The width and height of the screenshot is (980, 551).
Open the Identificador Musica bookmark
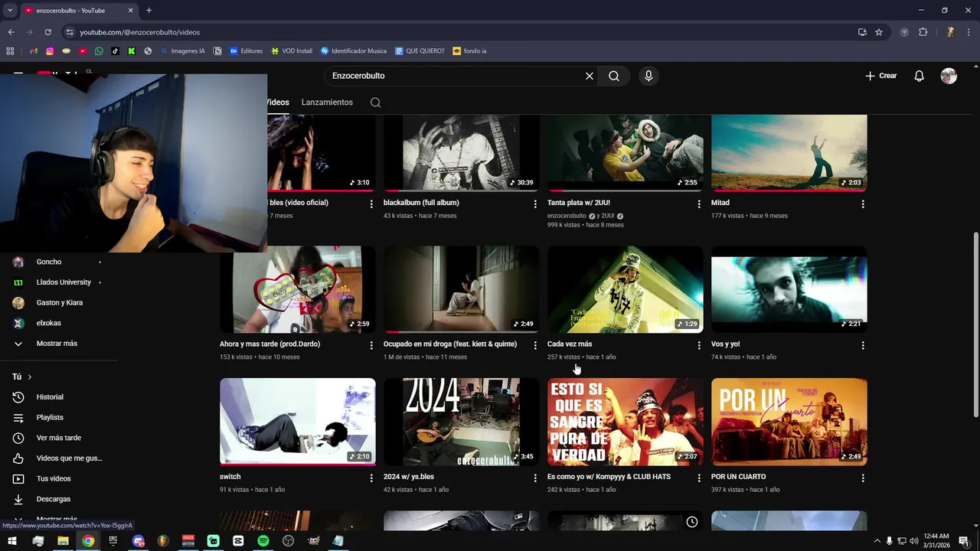pos(354,51)
